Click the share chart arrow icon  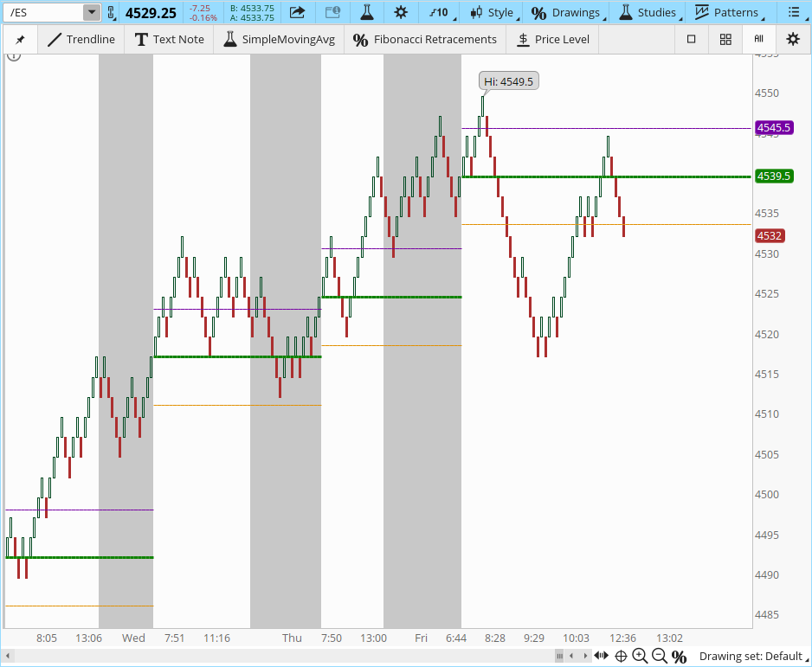tap(297, 12)
